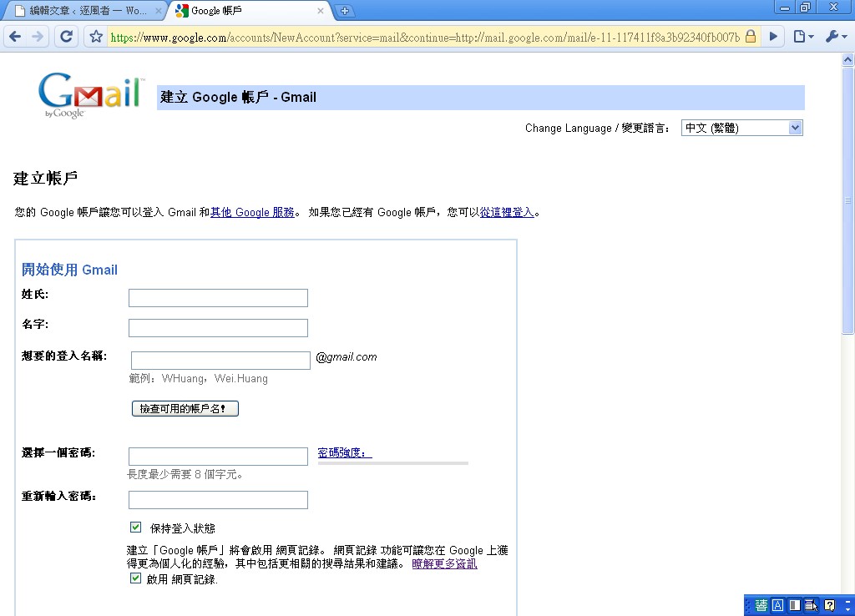
Task: Open the 密碼強度 link
Action: [x=345, y=452]
